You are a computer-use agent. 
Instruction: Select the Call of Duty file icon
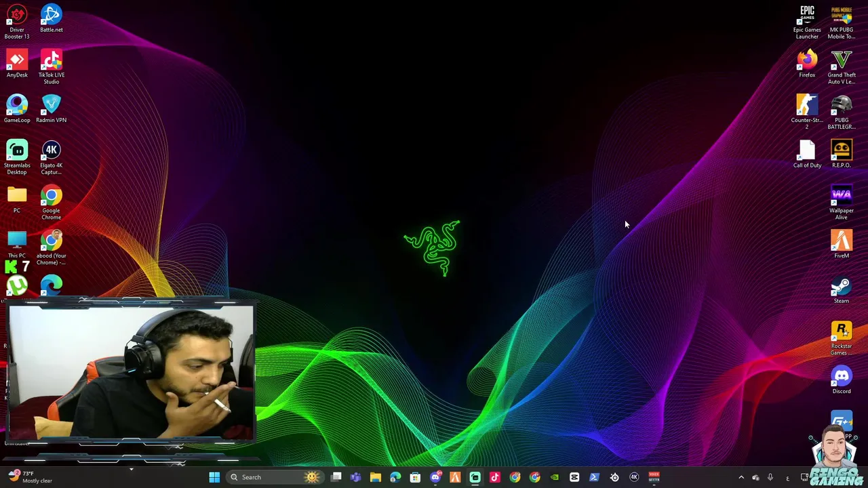coord(807,154)
